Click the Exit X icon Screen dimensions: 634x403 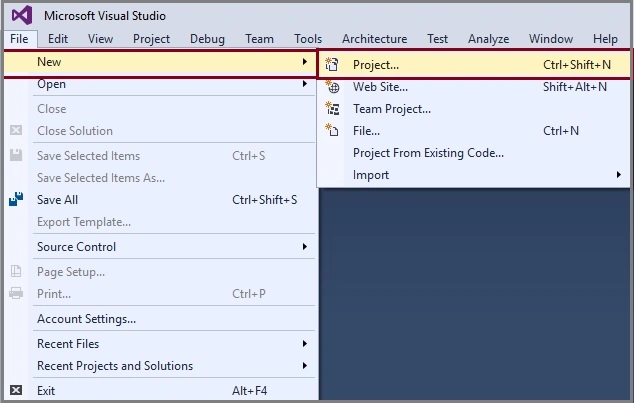pyautogui.click(x=16, y=390)
